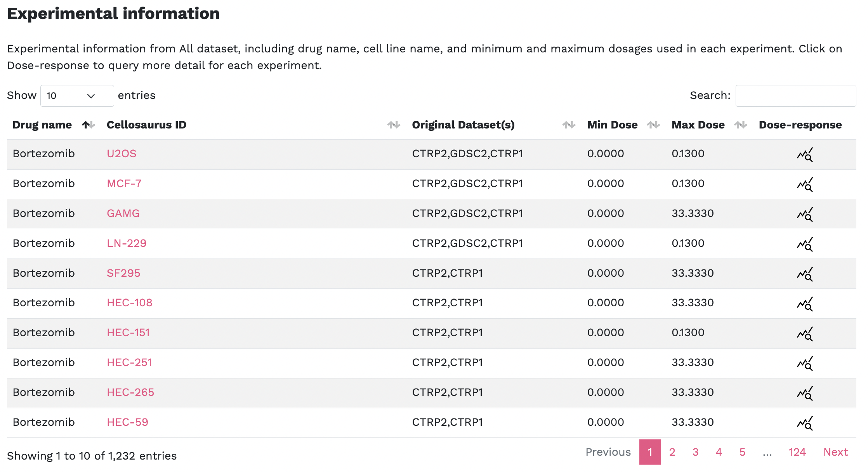Open the HEC-265 cell line link

130,392
